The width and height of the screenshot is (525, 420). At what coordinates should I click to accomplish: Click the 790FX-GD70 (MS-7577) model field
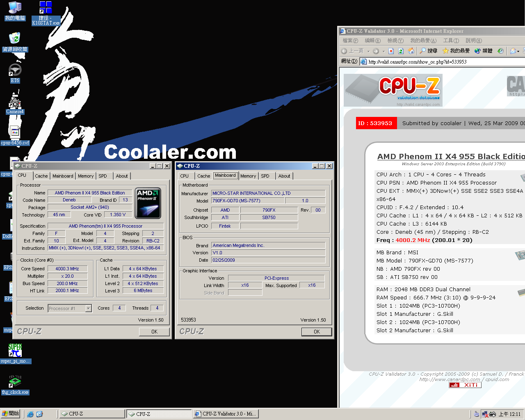[x=248, y=201]
